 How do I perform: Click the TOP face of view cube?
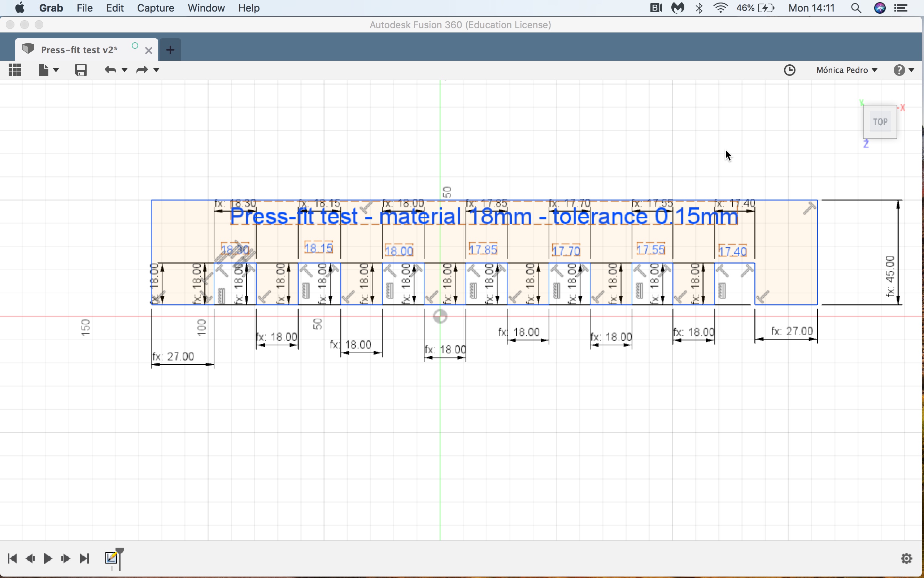(x=880, y=122)
